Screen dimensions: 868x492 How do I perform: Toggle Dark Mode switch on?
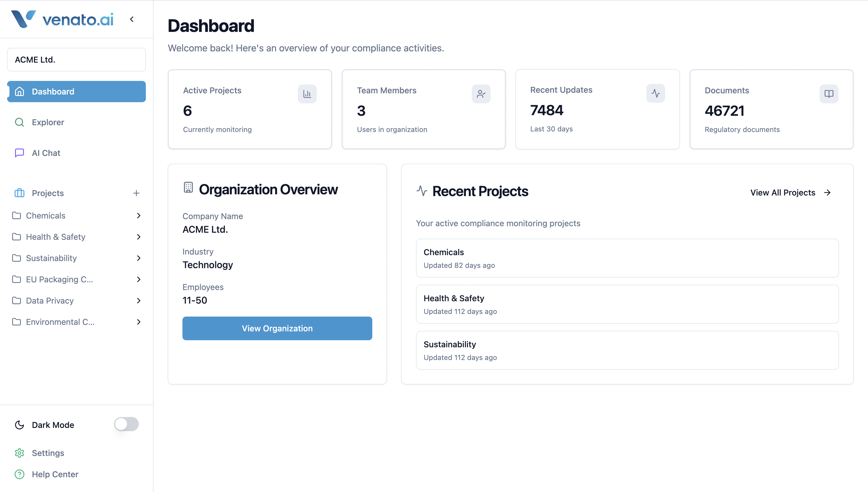point(126,424)
